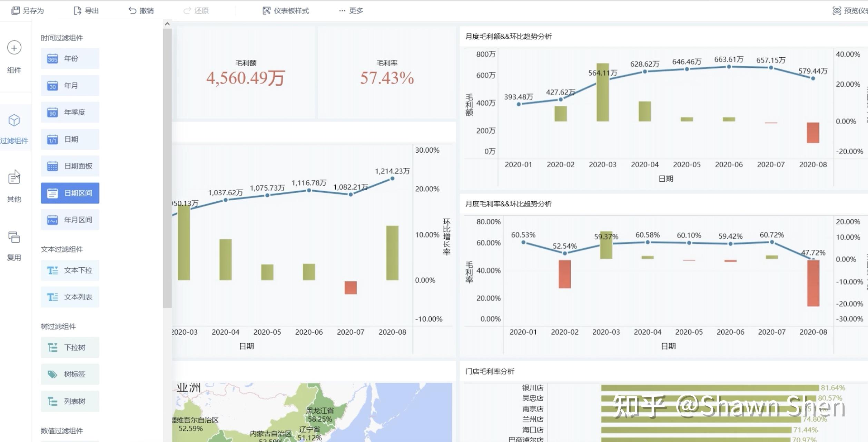This screenshot has width=868, height=442.
Task: Click 撤销 undo button
Action: point(141,11)
